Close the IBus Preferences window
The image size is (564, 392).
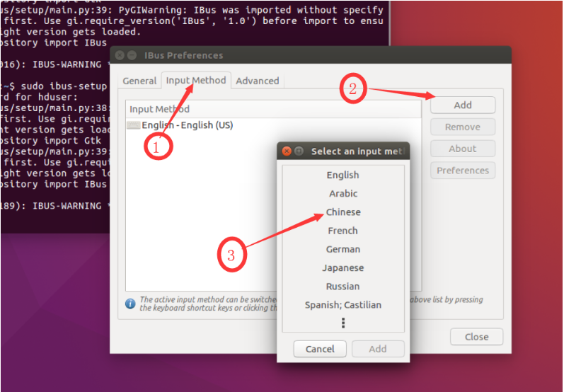(x=120, y=55)
